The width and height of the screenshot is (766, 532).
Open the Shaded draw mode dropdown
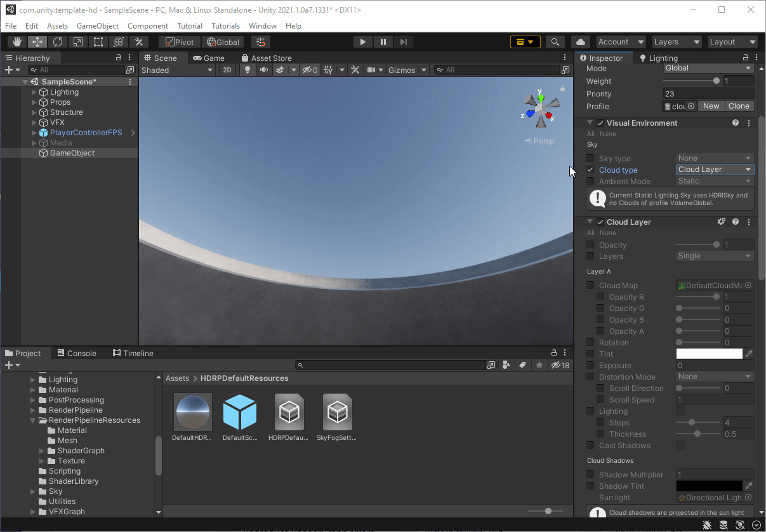tap(177, 70)
